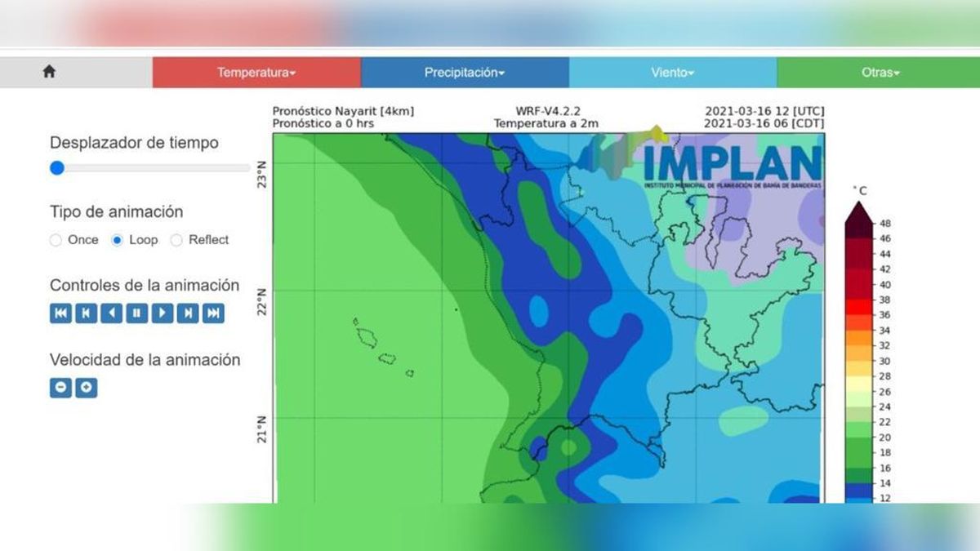Viewport: 980px width, 551px height.
Task: Step forward one animation frame
Action: point(187,313)
